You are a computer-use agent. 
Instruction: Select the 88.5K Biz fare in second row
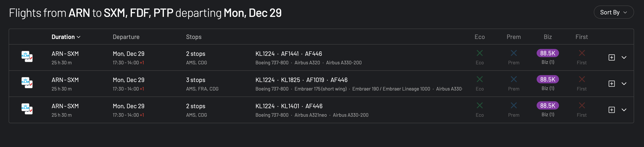pyautogui.click(x=547, y=79)
